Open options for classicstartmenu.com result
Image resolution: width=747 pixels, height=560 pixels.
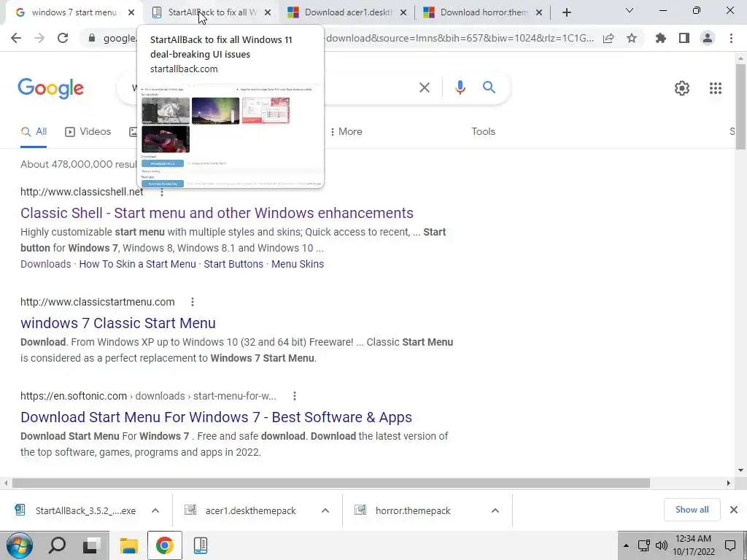[x=193, y=302]
